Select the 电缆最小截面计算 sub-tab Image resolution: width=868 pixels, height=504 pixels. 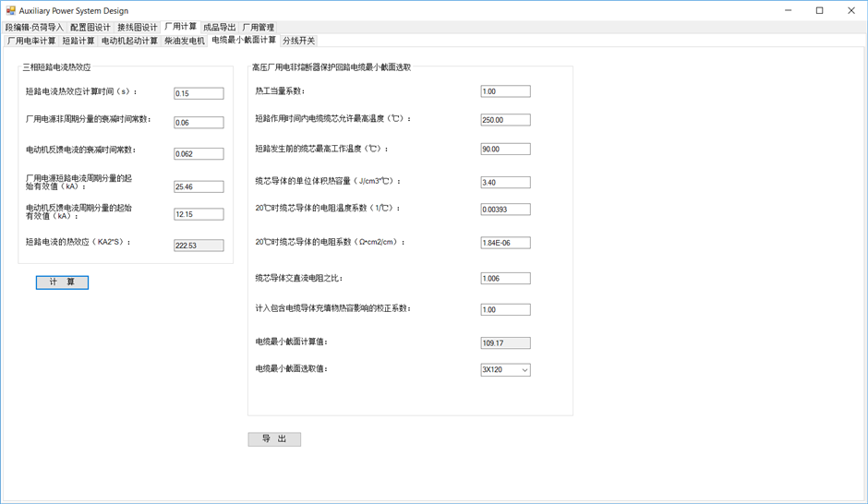(244, 40)
